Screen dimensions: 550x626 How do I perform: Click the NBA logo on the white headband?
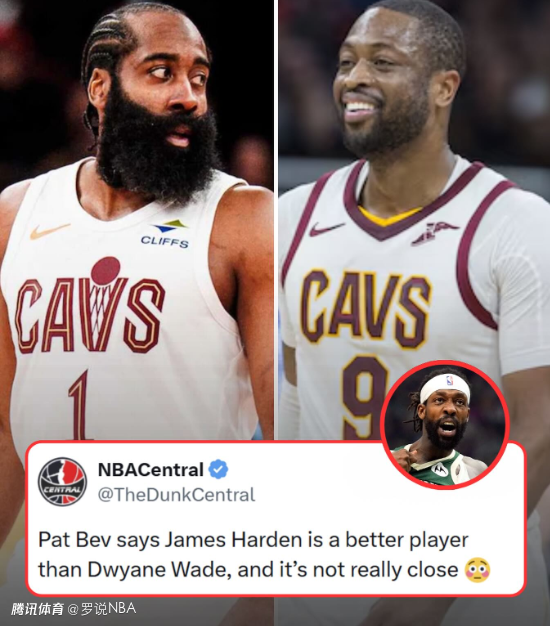tap(450, 380)
